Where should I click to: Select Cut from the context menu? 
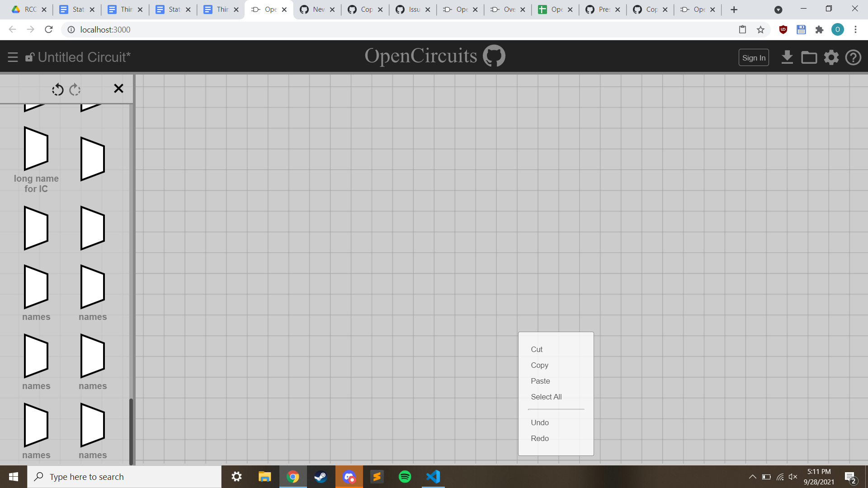[537, 349]
